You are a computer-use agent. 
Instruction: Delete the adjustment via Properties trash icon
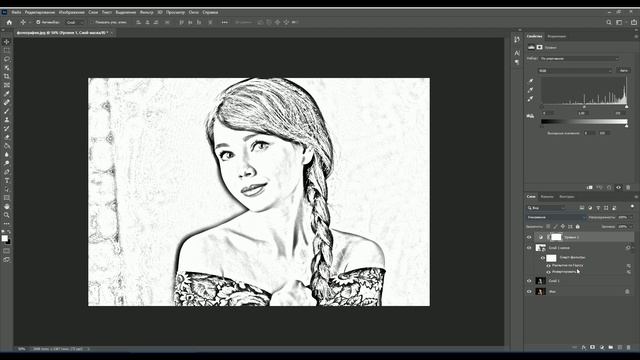[x=628, y=187]
